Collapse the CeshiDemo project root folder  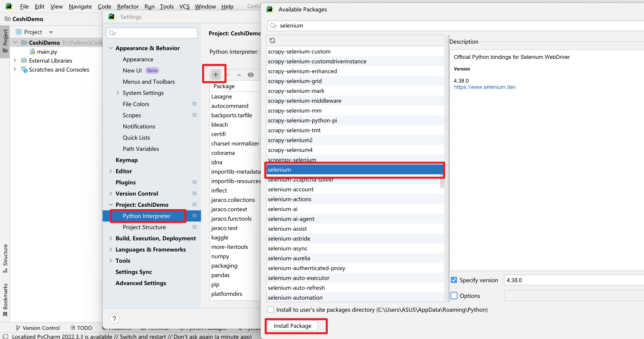tap(15, 42)
